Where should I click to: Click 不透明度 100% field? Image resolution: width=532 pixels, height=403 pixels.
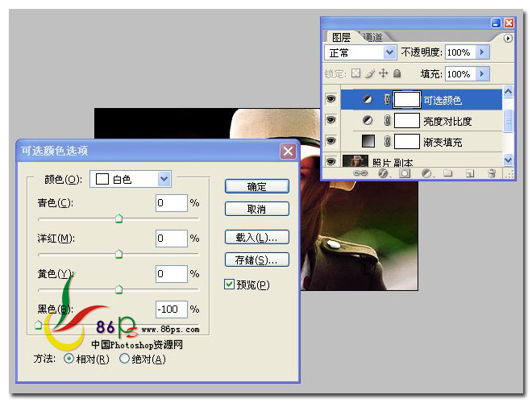point(460,52)
